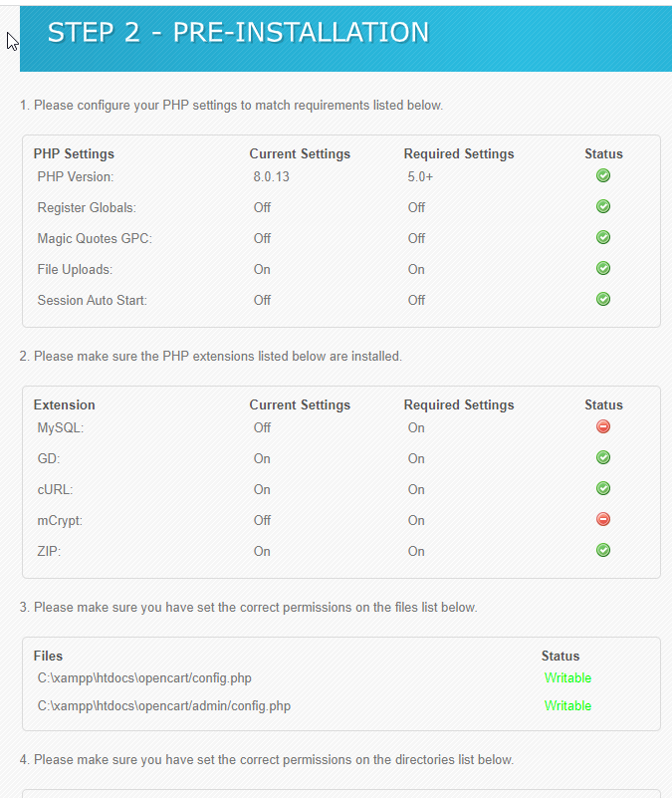Click the PHP Version green check icon
The height and width of the screenshot is (798, 672).
(x=603, y=175)
